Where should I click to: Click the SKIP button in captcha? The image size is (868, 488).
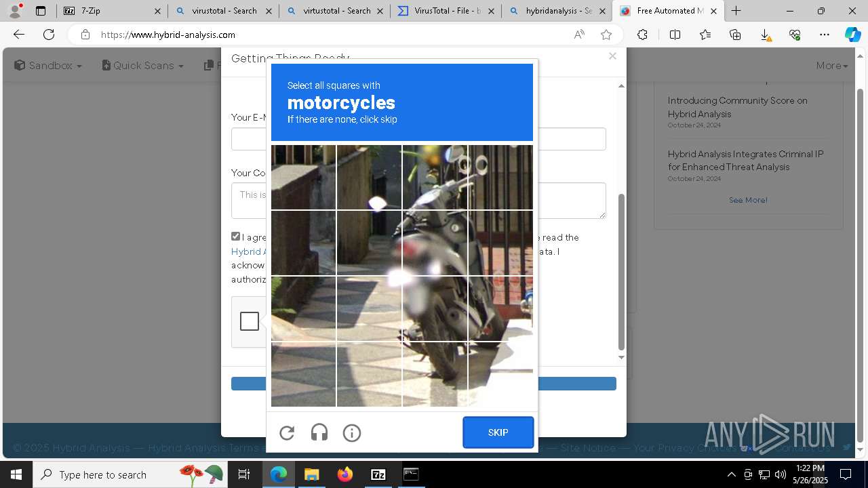(498, 432)
